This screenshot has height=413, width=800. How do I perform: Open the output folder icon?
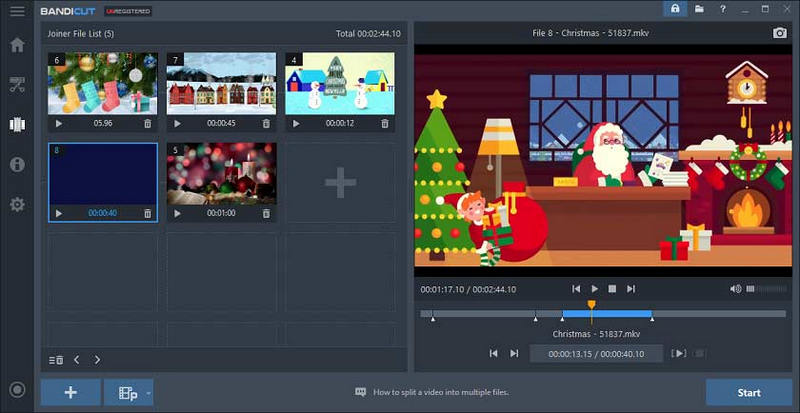coord(700,9)
